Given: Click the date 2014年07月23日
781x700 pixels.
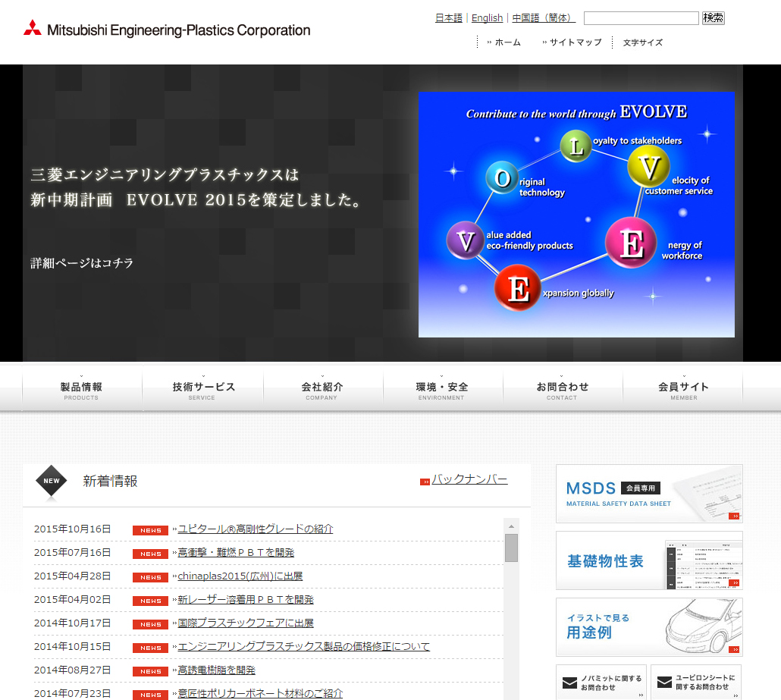Looking at the screenshot, I should point(72,693).
